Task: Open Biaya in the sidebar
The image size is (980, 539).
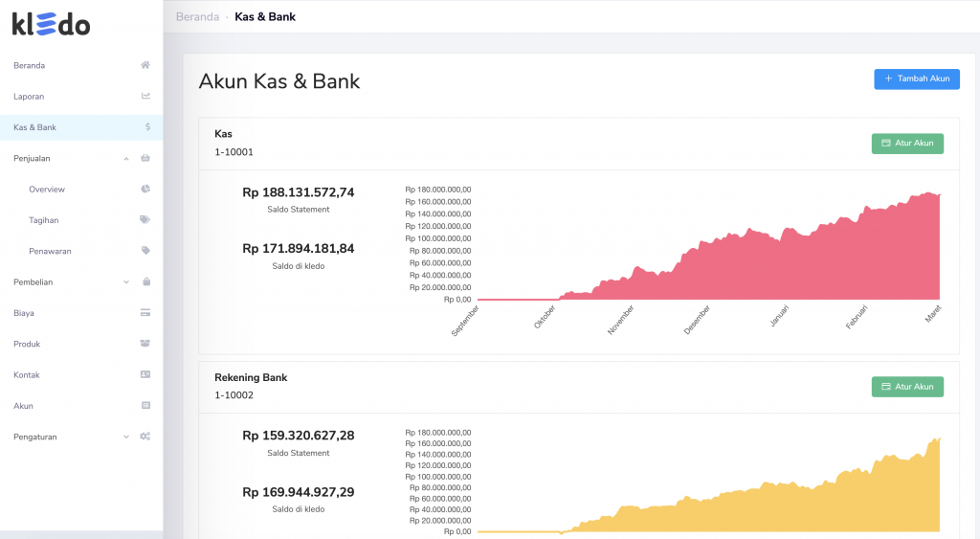Action: click(81, 313)
